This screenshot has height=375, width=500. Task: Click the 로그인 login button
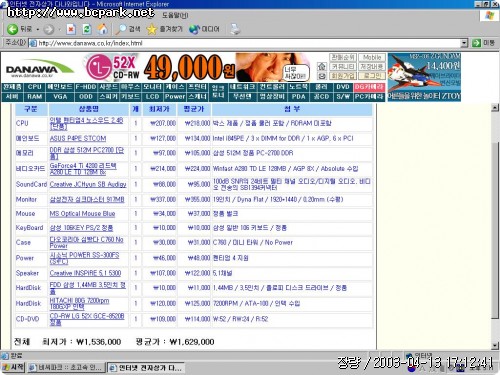pos(372,76)
